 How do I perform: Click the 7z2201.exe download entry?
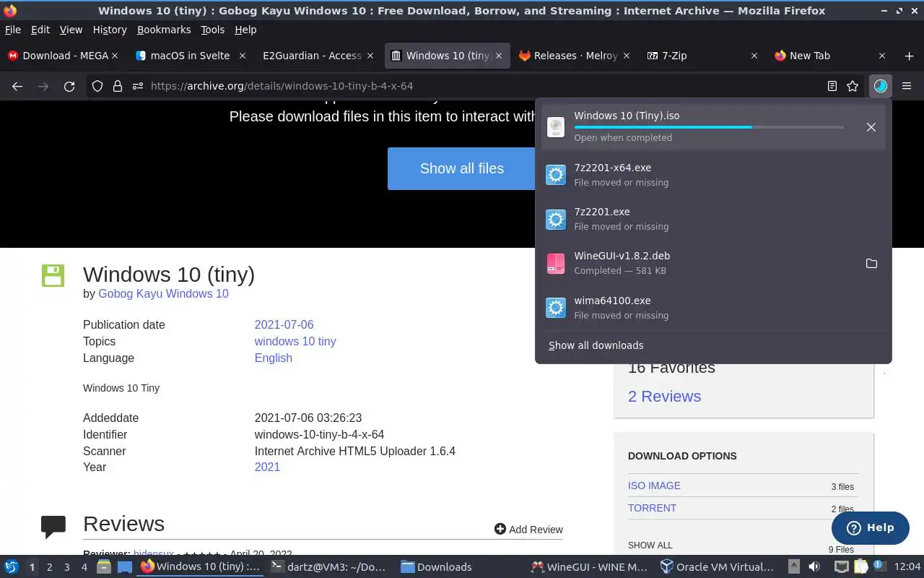click(x=713, y=219)
